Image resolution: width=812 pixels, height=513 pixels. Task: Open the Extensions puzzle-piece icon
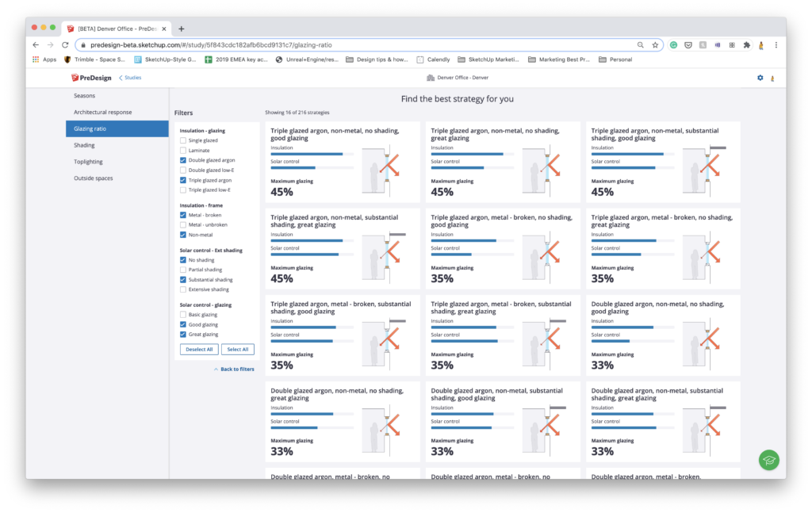click(747, 45)
